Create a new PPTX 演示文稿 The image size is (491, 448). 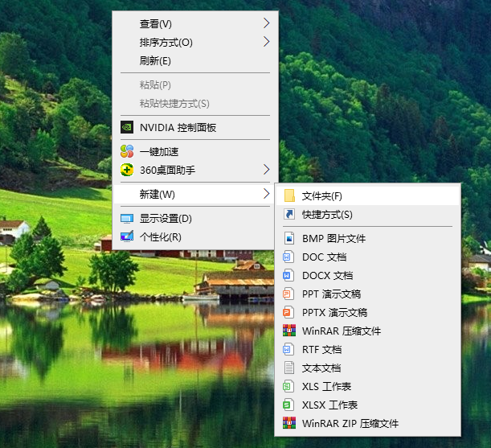click(x=367, y=313)
